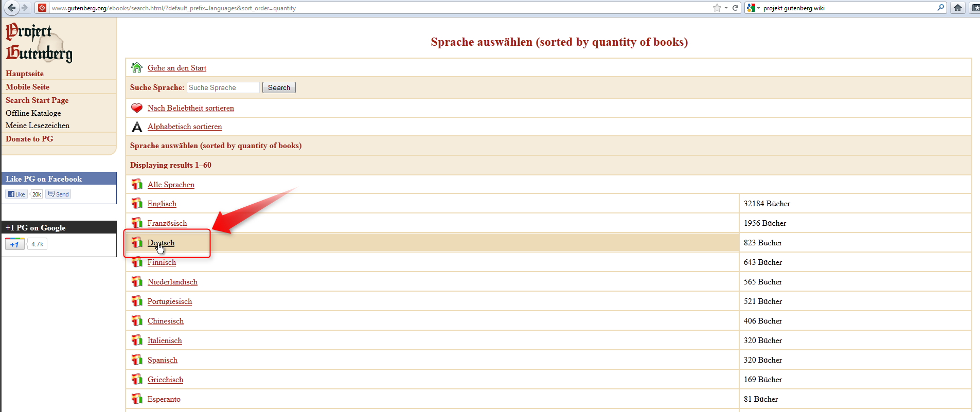Click the book icon beside Esperanto
This screenshot has width=980, height=412.
click(x=137, y=399)
